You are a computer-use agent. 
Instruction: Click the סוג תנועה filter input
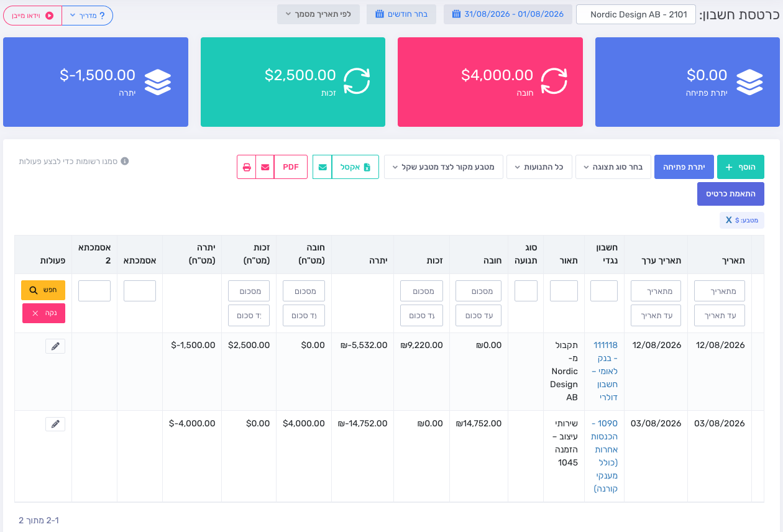coord(526,291)
